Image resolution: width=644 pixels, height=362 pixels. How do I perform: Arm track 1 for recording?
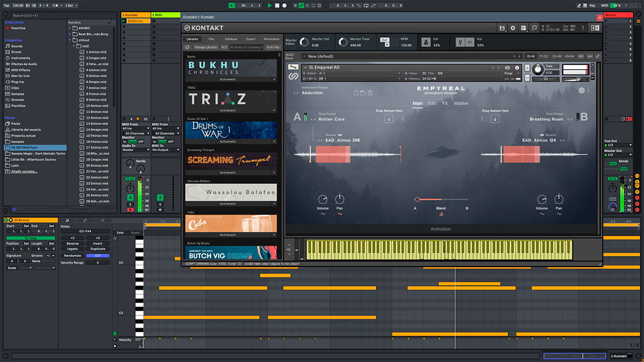[130, 210]
